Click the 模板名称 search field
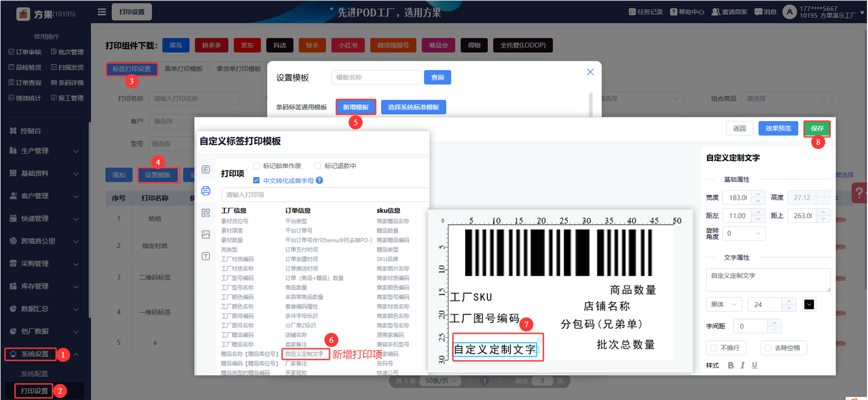This screenshot has width=868, height=400. pyautogui.click(x=376, y=77)
